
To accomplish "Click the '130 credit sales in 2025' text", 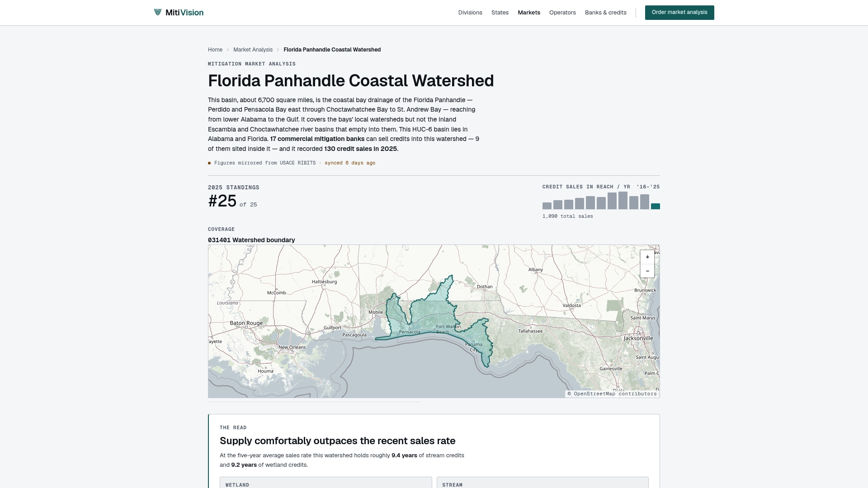I will 360,149.
